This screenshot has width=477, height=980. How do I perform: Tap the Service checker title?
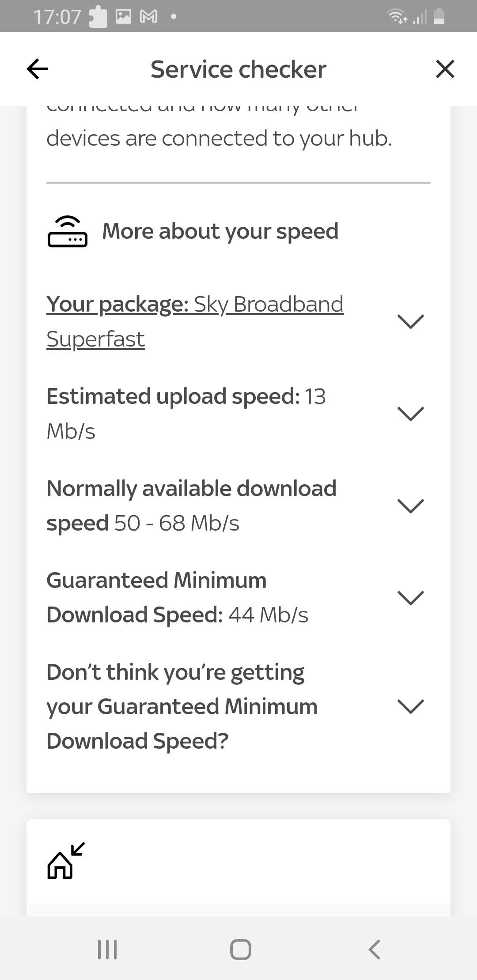(238, 69)
